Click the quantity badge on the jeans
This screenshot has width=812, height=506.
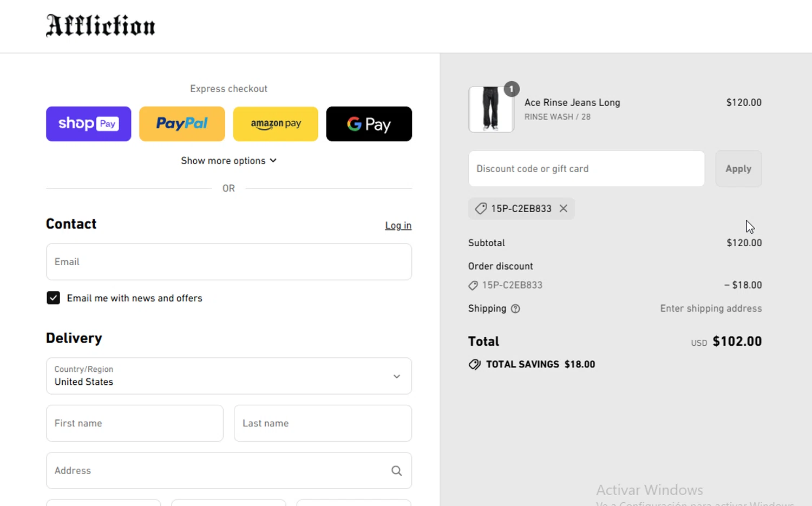512,89
